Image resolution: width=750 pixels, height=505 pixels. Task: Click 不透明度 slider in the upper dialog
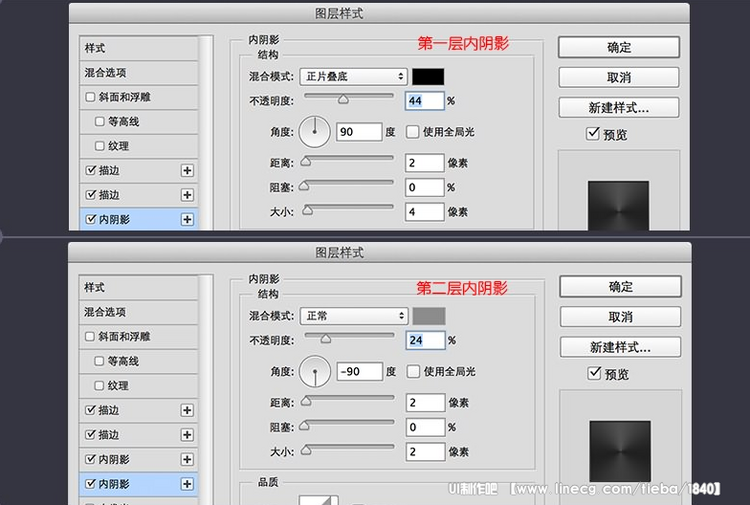(349, 98)
